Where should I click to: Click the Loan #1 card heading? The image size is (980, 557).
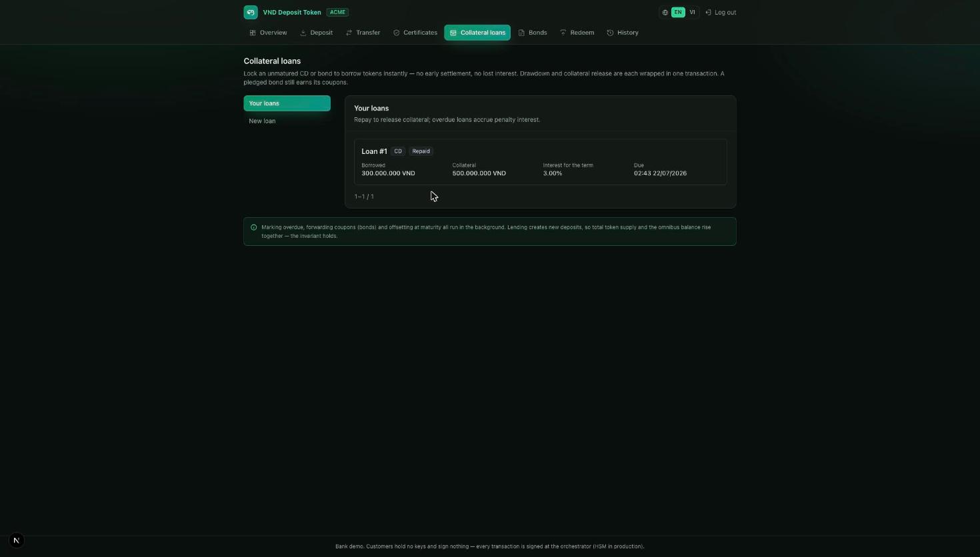[x=374, y=151]
